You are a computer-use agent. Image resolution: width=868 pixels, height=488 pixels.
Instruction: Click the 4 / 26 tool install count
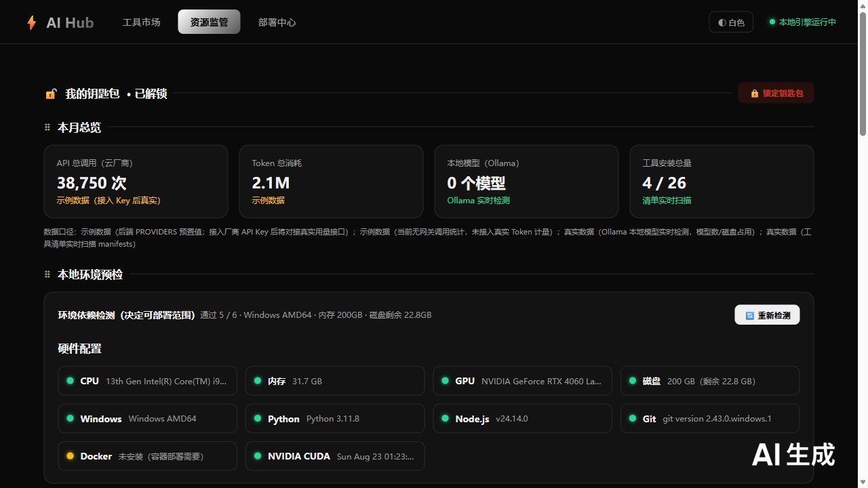pyautogui.click(x=664, y=183)
